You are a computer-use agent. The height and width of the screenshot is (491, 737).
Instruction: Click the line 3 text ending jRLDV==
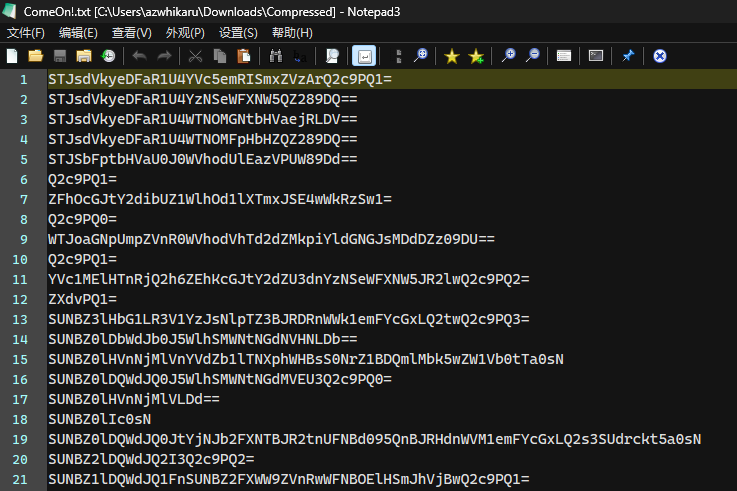click(203, 119)
